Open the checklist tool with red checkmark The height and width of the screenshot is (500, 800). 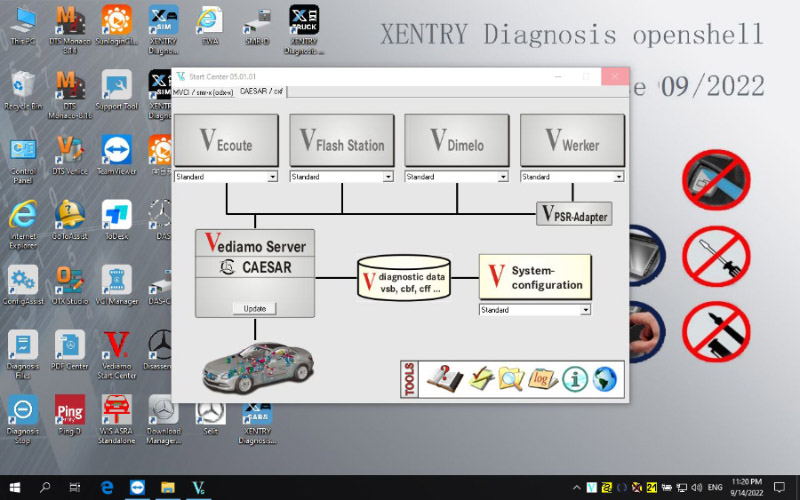pos(481,379)
